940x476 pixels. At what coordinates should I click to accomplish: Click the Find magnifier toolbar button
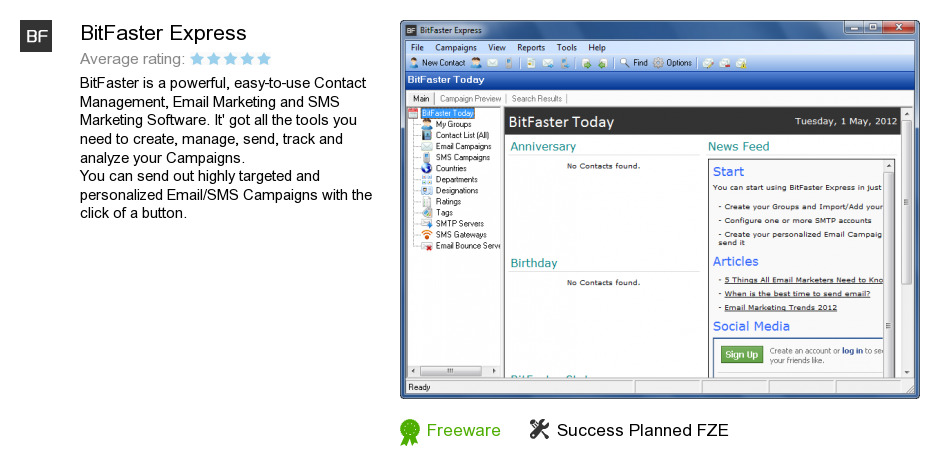pos(634,62)
